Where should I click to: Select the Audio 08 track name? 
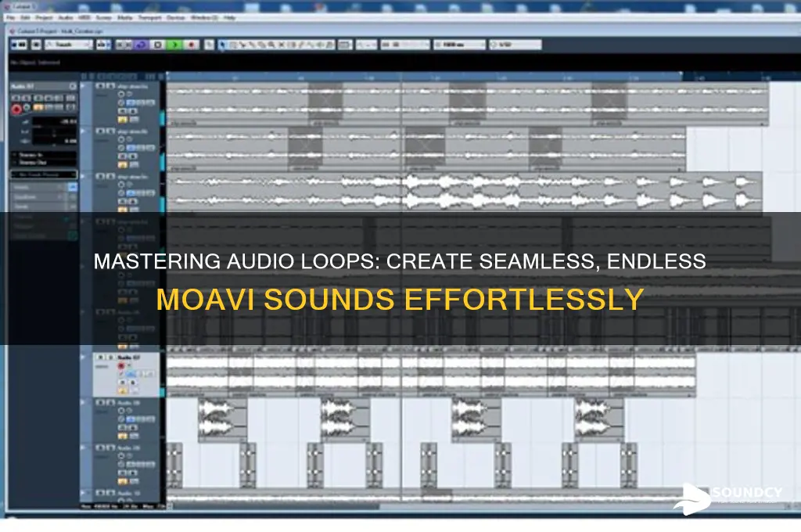128,403
